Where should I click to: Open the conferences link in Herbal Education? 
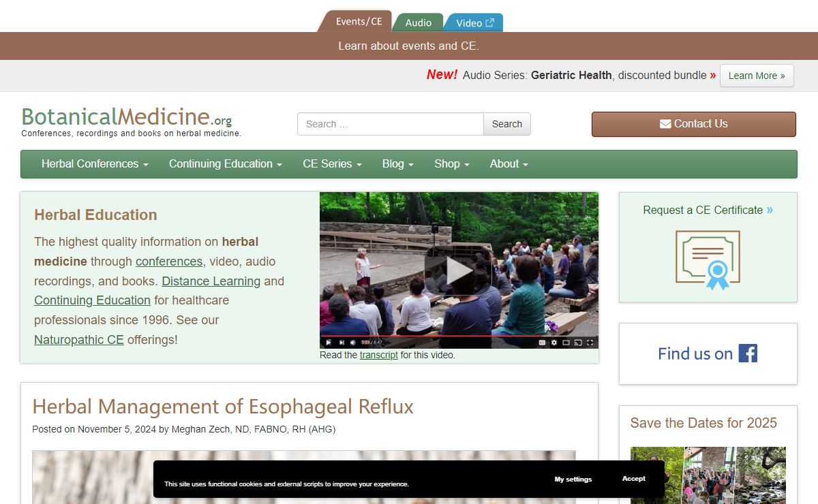pos(169,261)
